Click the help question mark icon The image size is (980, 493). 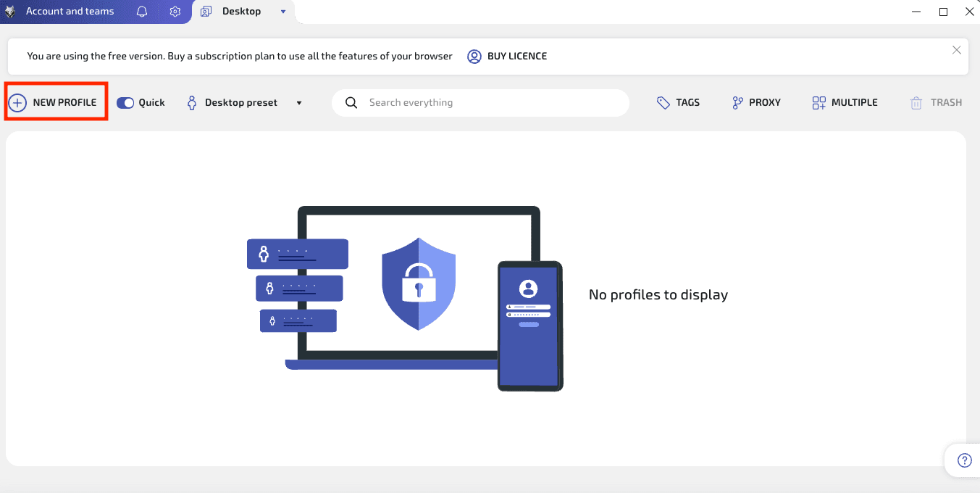964,460
